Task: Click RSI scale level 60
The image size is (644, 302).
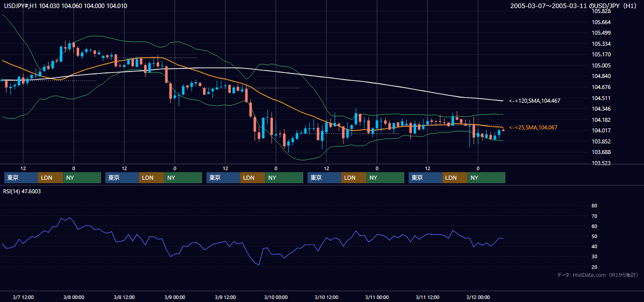Action: click(594, 226)
